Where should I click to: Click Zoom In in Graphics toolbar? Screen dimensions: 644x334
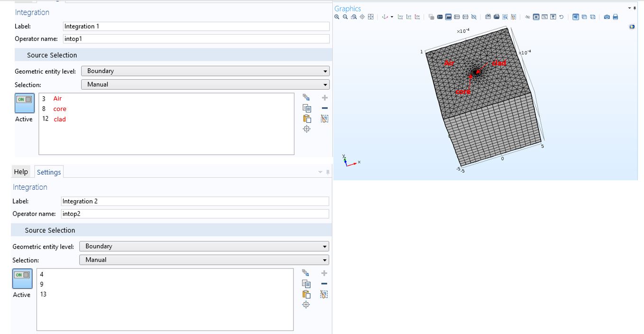pyautogui.click(x=337, y=17)
